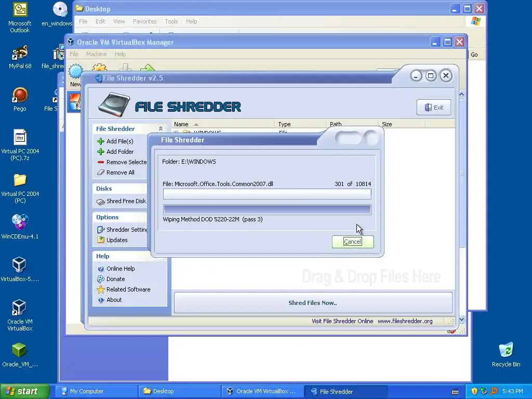
Task: Switch to Oracle VM VirtualBox taskbar button
Action: [262, 391]
